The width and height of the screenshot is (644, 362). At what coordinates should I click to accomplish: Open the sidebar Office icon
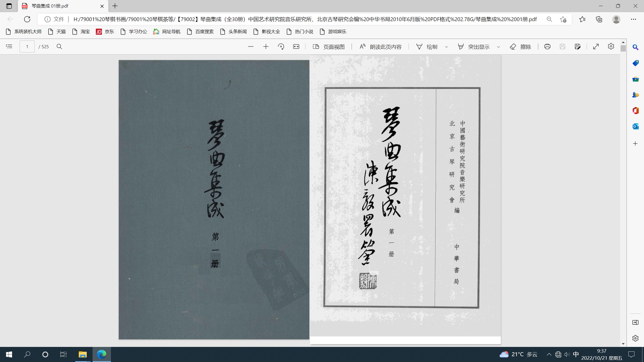(635, 111)
